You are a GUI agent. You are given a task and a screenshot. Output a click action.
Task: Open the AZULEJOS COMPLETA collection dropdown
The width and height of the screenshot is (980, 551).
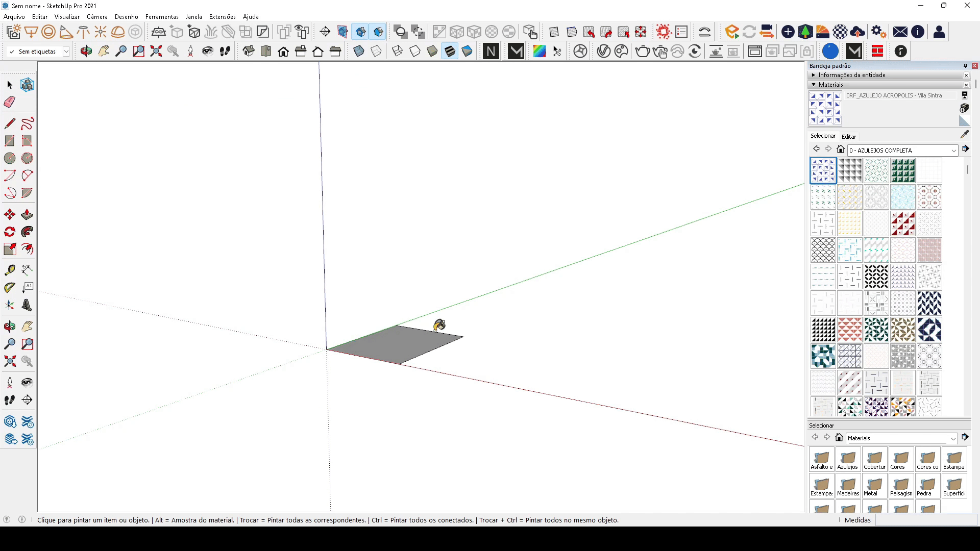(953, 151)
